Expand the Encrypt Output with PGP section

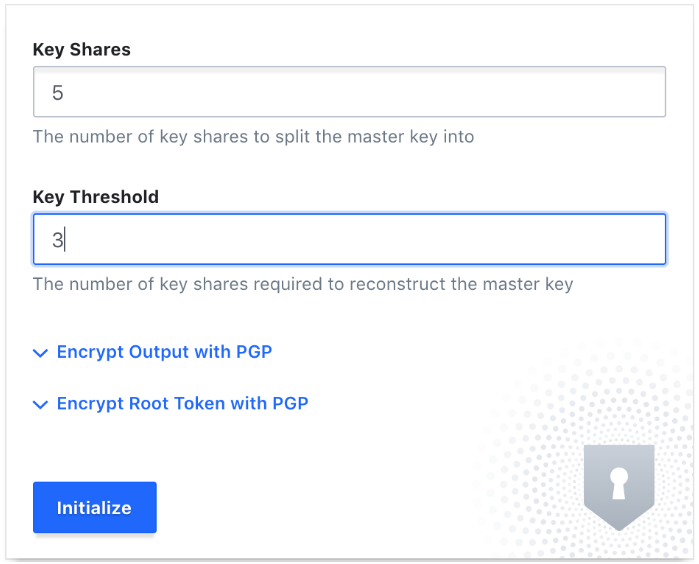pos(152,352)
